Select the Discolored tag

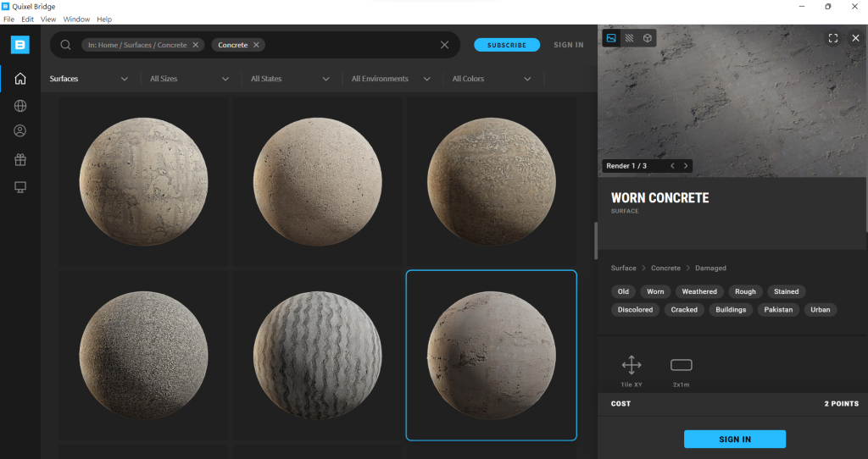(x=635, y=310)
